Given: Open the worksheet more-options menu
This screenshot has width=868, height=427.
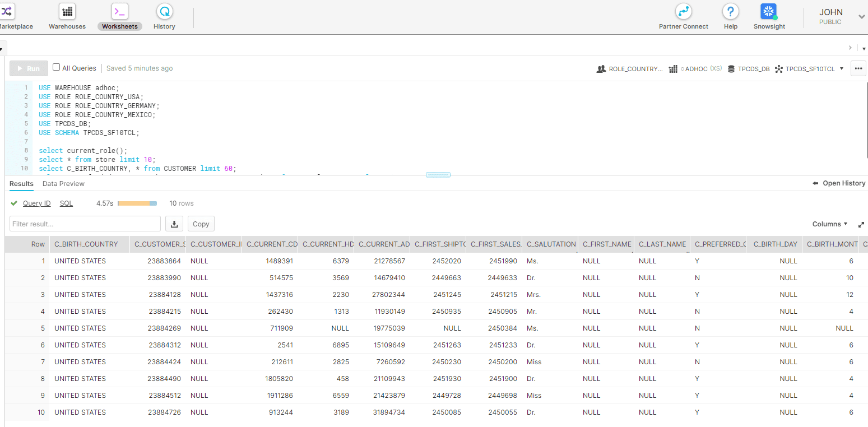Looking at the screenshot, I should pos(858,68).
